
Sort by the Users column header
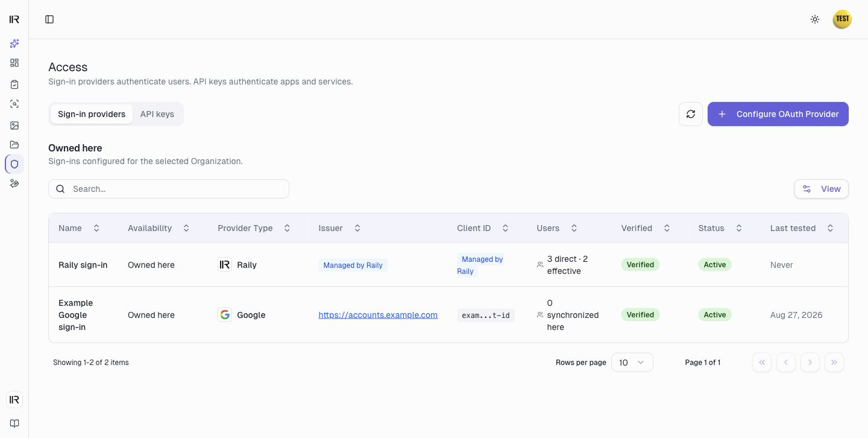[557, 228]
